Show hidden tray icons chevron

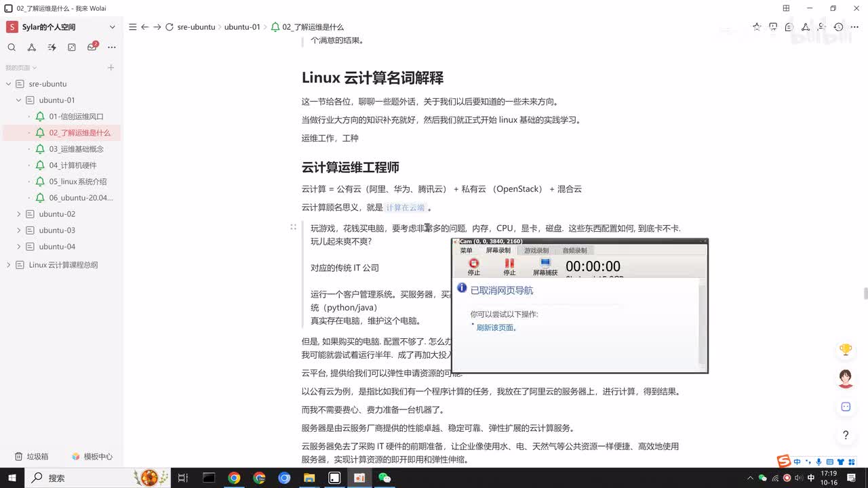coord(751,478)
